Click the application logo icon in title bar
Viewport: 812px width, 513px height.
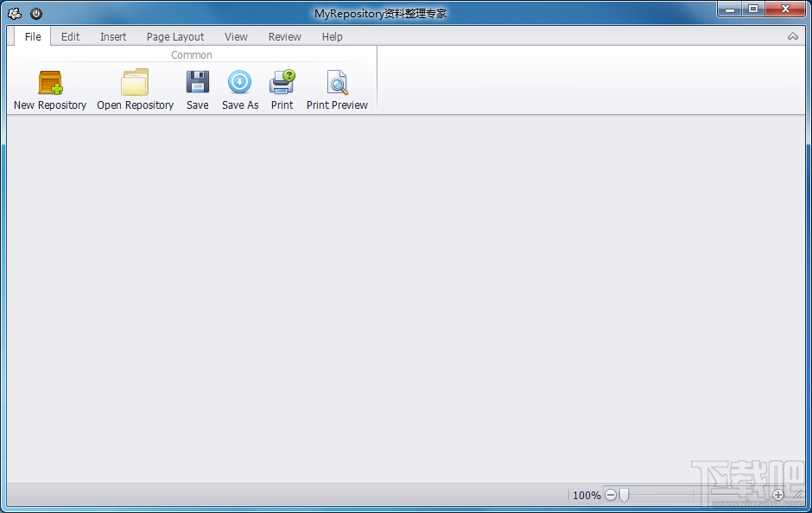point(15,14)
